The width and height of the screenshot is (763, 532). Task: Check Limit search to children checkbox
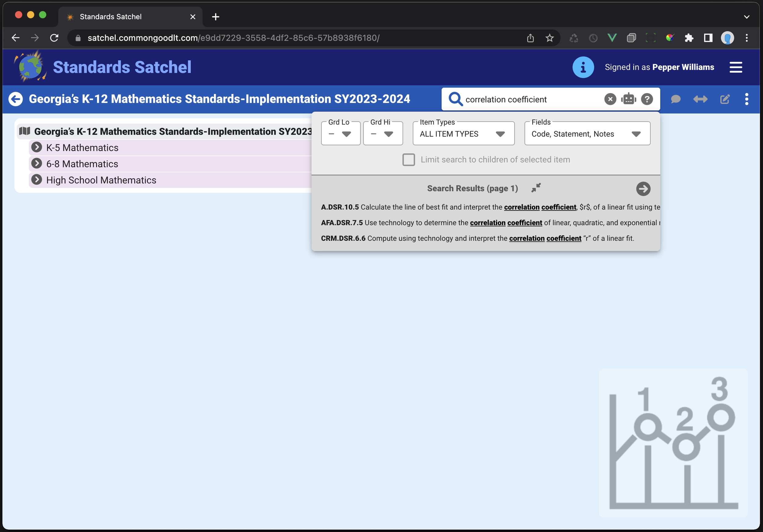408,160
